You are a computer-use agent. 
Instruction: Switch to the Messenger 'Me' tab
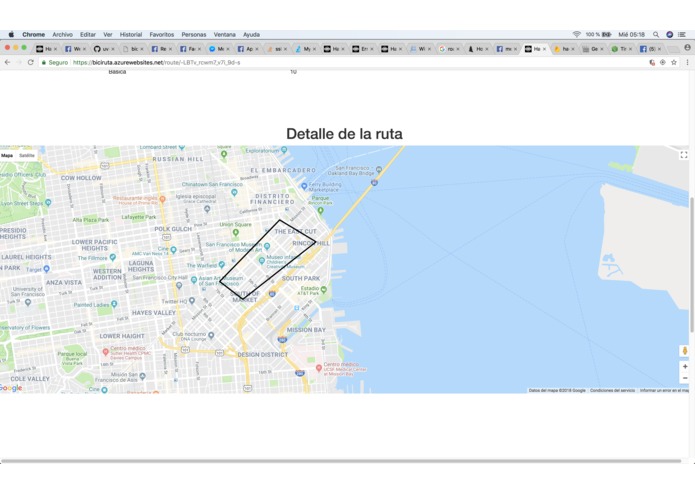click(218, 49)
